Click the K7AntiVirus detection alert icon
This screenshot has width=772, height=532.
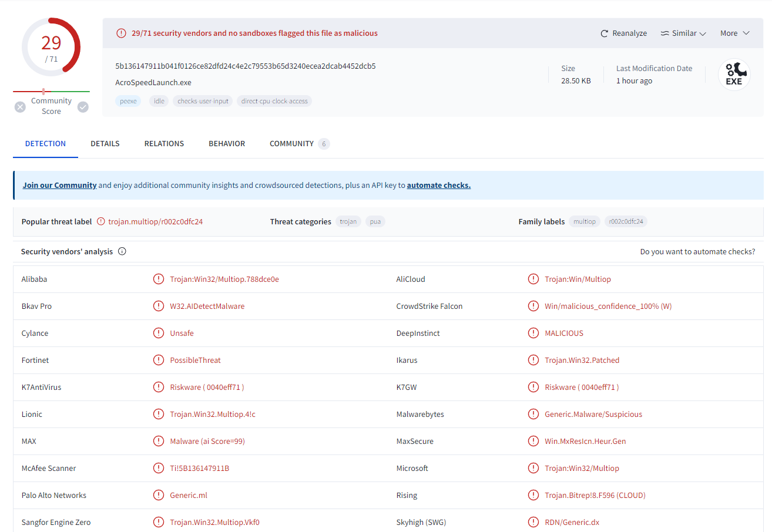(x=159, y=387)
